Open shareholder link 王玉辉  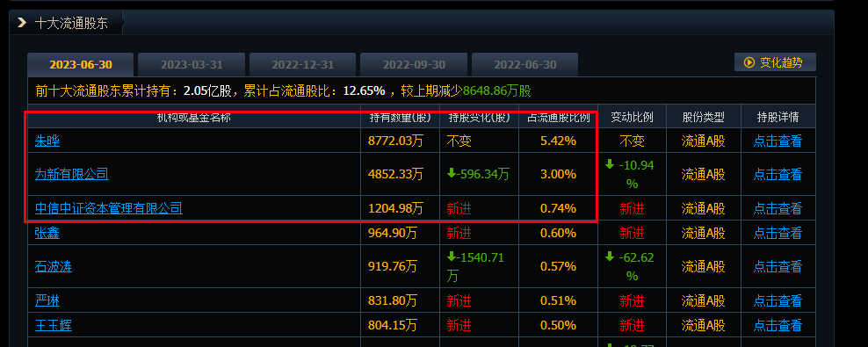tap(53, 325)
